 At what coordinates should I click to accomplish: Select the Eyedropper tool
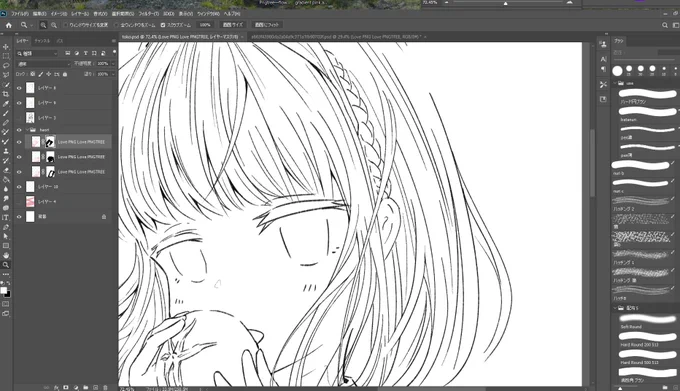coord(6,104)
